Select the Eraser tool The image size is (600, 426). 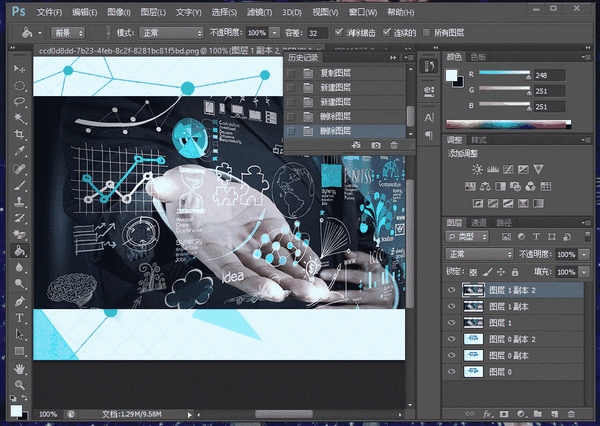click(x=19, y=234)
